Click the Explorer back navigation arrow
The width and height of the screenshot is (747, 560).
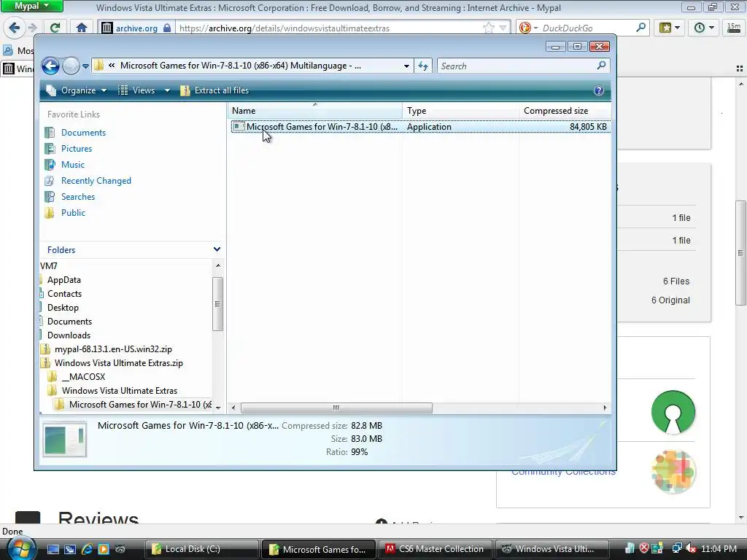[50, 66]
